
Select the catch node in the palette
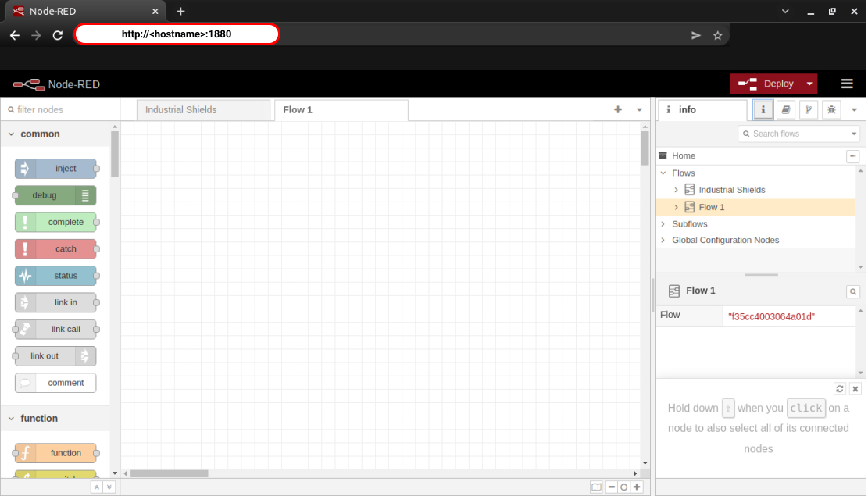(56, 249)
